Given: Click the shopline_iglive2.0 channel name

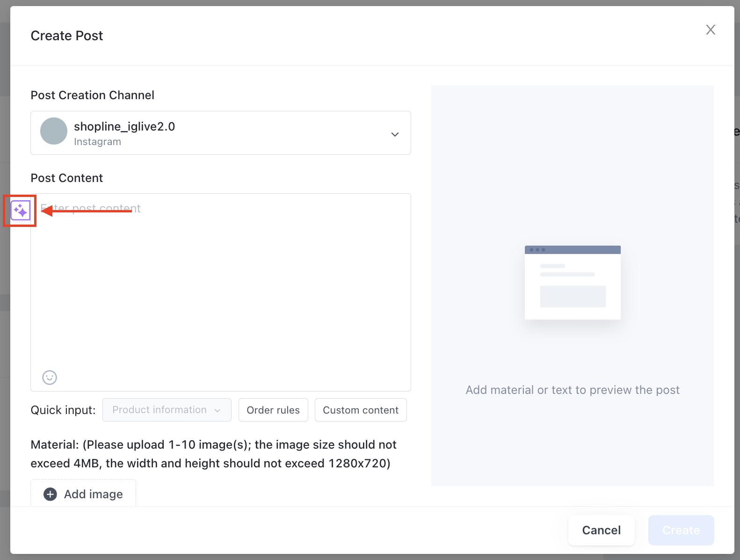Looking at the screenshot, I should [x=124, y=126].
